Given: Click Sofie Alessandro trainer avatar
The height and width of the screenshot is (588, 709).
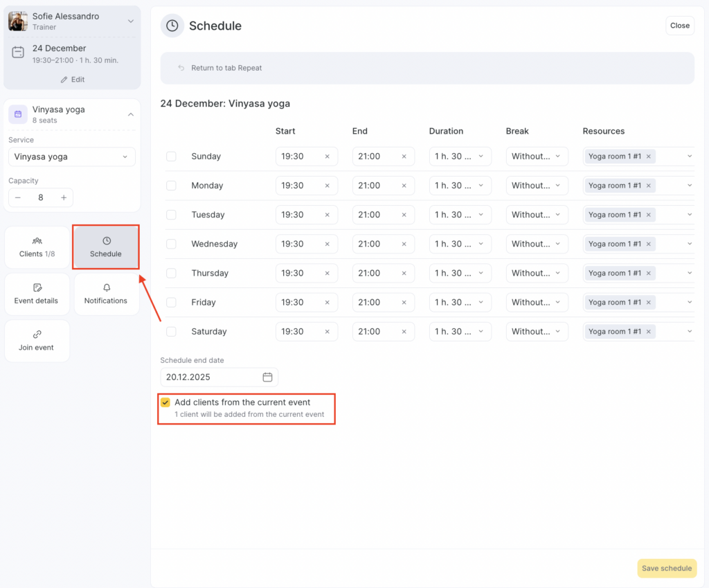Looking at the screenshot, I should pyautogui.click(x=18, y=21).
